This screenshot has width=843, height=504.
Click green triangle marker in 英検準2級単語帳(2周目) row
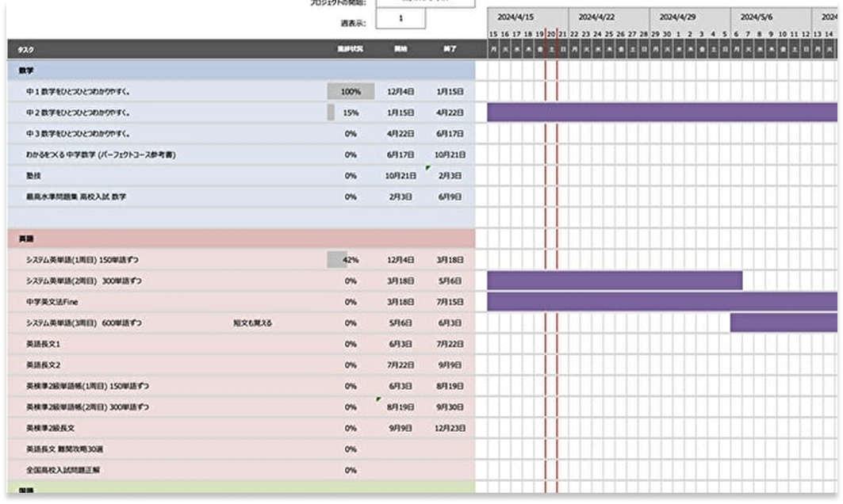(x=378, y=400)
